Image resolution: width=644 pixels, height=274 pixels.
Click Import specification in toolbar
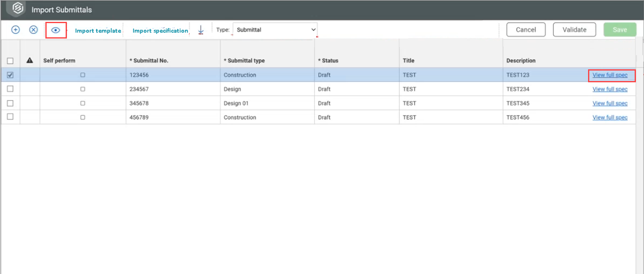[160, 30]
